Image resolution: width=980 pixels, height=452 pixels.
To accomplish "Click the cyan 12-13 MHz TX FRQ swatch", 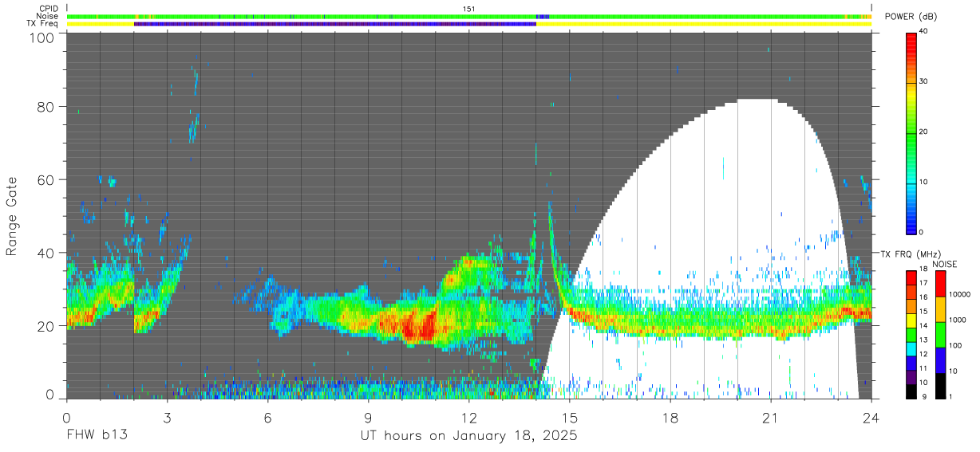I will [911, 348].
